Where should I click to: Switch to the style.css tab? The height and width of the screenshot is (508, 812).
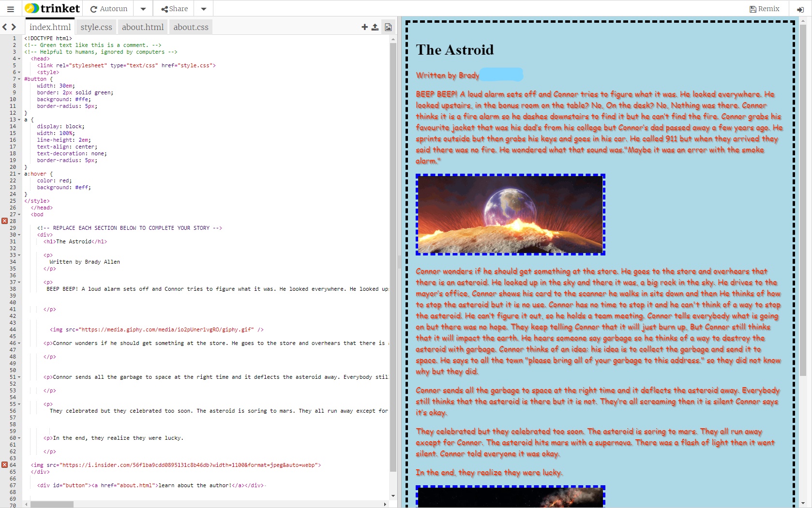click(x=96, y=27)
